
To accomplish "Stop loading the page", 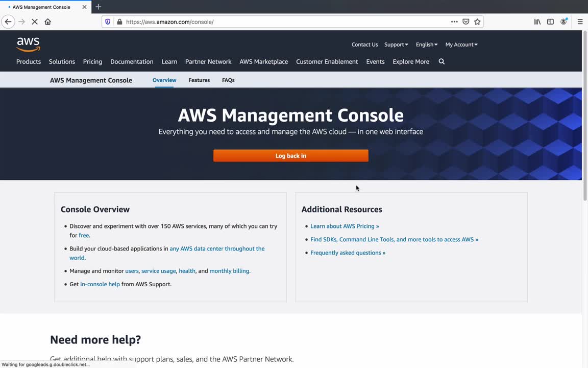I will coord(35,22).
